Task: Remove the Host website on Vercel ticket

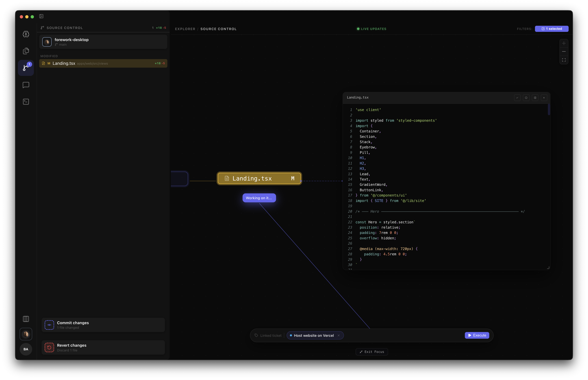Action: pyautogui.click(x=338, y=335)
